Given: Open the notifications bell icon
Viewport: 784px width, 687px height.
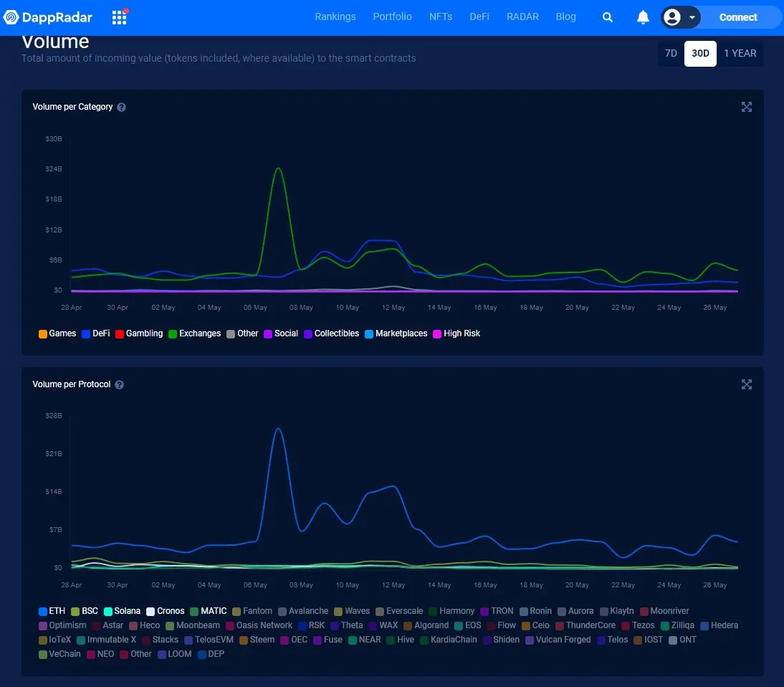Looking at the screenshot, I should coord(643,17).
